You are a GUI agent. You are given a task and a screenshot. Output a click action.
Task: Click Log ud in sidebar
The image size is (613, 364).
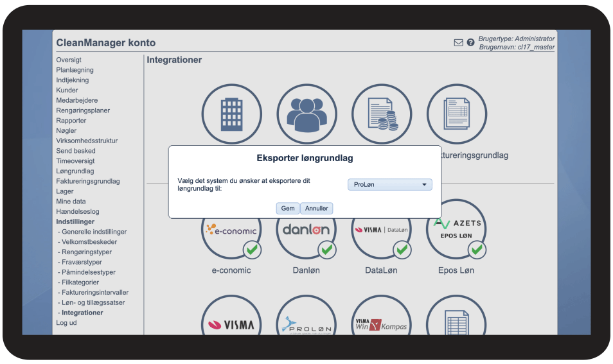[66, 323]
